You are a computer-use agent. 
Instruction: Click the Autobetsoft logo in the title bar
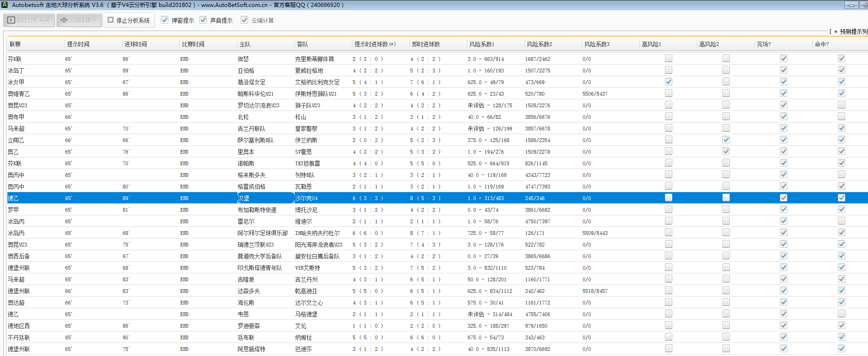4,5
